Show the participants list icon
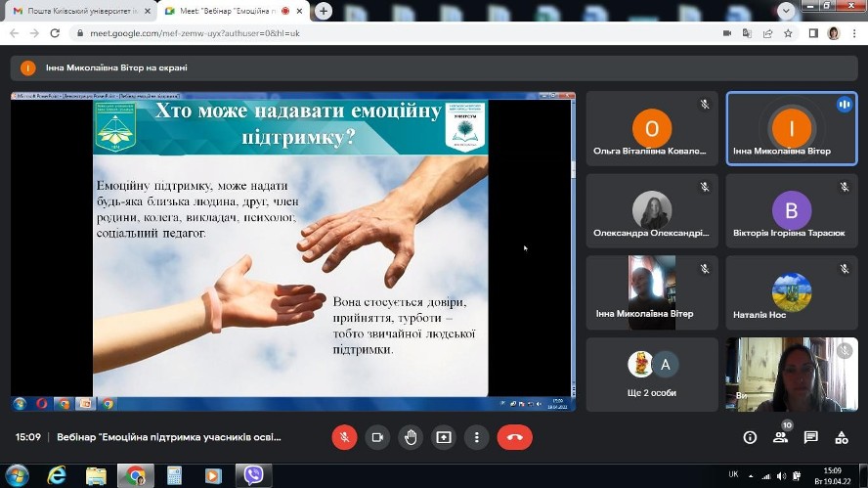This screenshot has height=488, width=868. pos(781,437)
